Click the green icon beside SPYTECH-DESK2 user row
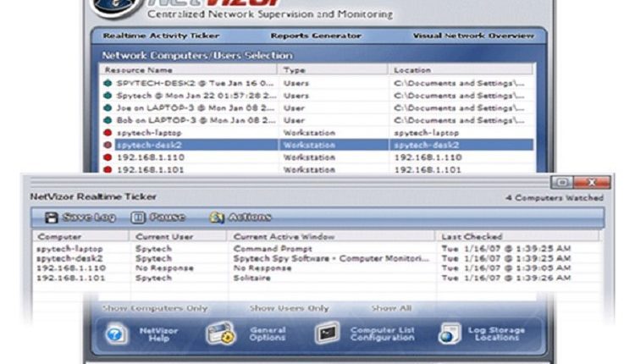 click(x=108, y=83)
